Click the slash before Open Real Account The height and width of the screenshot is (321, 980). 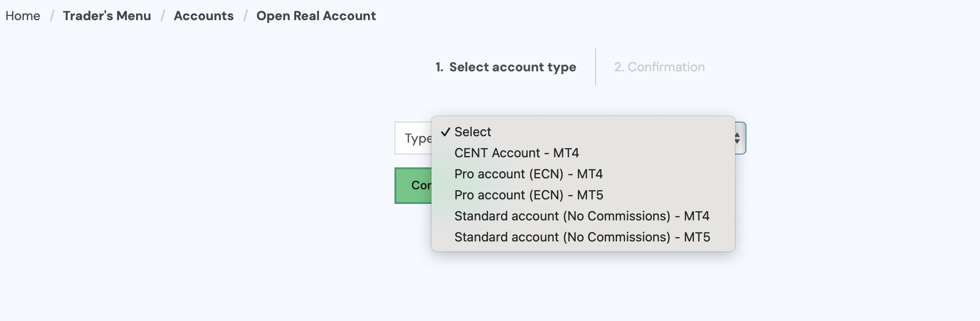(245, 16)
